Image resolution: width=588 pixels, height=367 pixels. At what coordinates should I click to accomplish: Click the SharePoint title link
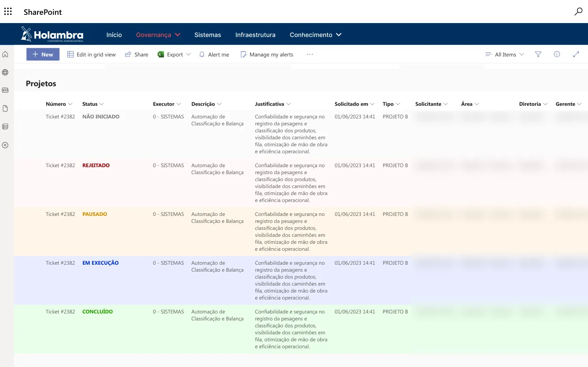[43, 12]
